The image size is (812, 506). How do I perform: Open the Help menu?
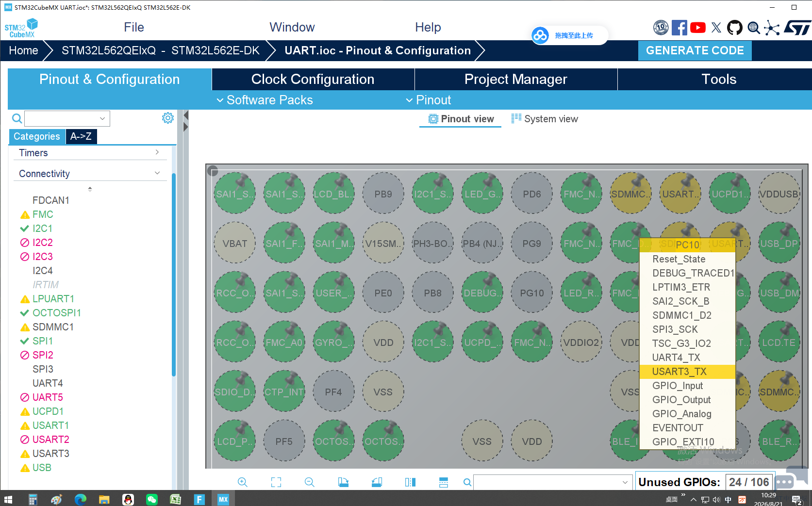click(x=428, y=27)
